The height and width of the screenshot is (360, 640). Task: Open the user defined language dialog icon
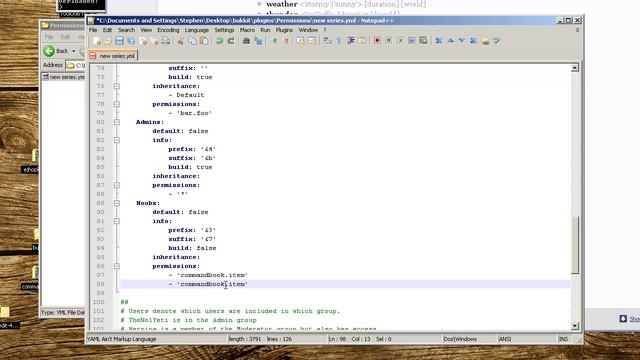point(362,41)
